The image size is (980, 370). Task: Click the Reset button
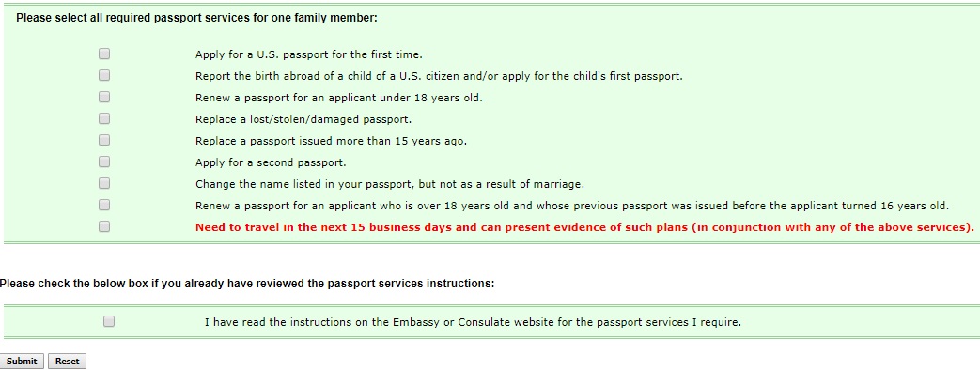coord(67,362)
